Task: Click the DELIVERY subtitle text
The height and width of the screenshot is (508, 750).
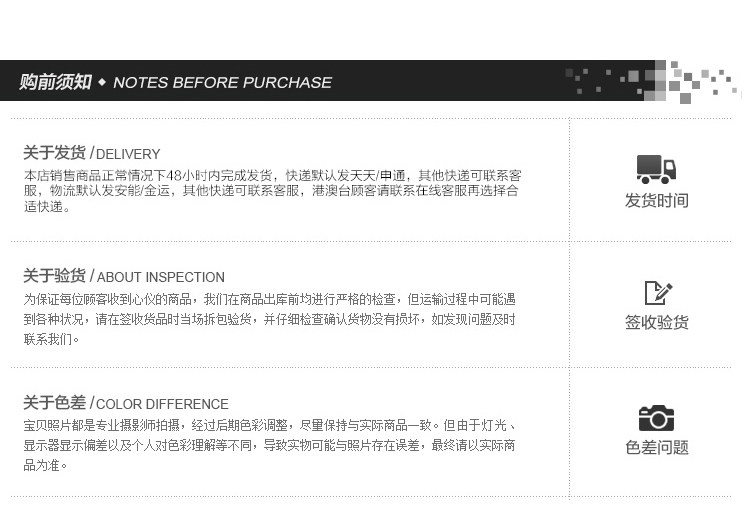Action: point(128,154)
